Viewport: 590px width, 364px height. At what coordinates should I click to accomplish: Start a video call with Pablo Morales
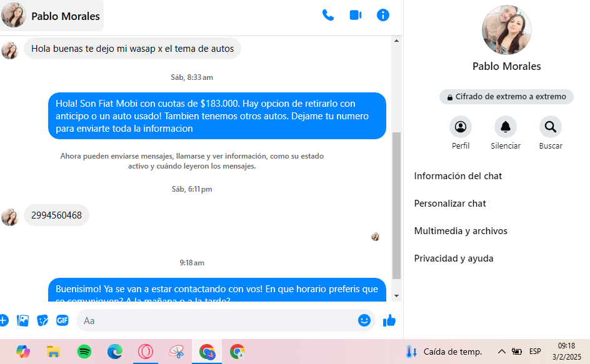click(355, 16)
